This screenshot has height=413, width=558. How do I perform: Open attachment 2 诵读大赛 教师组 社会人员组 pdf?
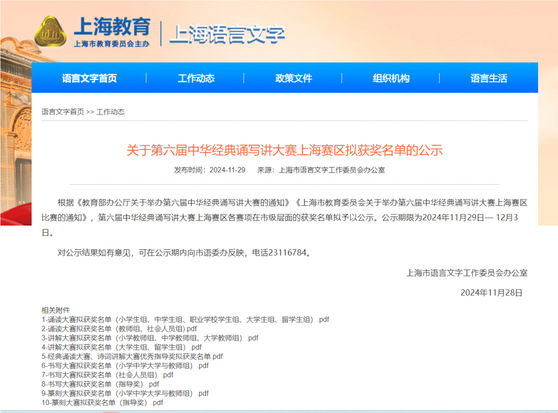click(119, 329)
